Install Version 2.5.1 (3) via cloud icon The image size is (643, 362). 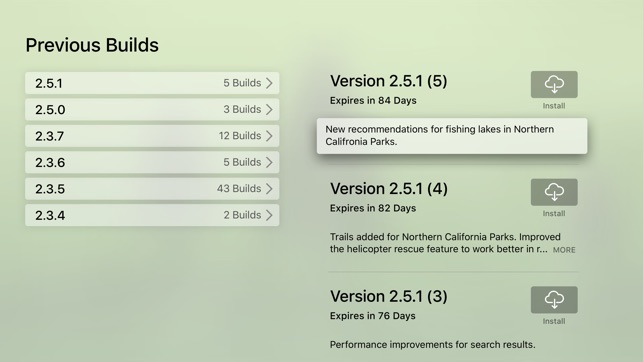[554, 300]
